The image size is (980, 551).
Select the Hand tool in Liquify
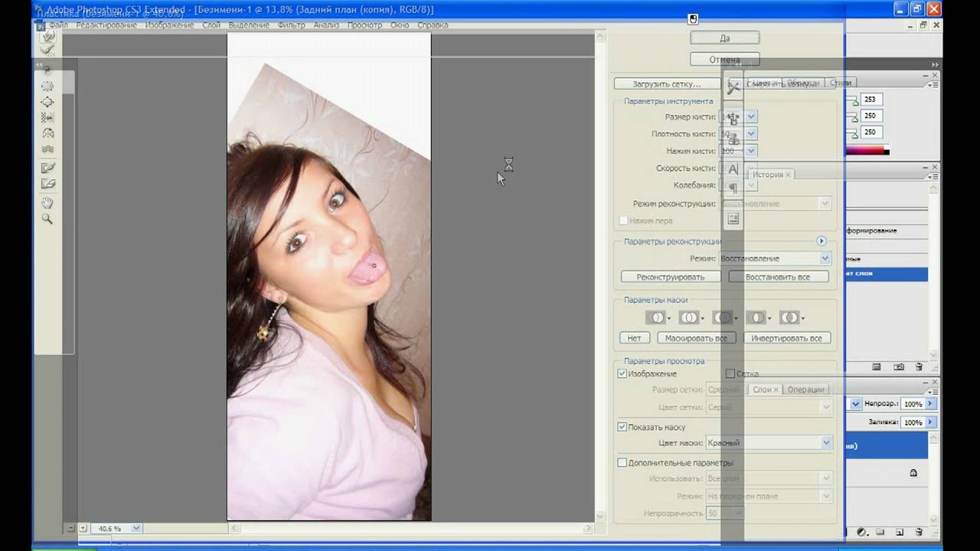coord(47,203)
